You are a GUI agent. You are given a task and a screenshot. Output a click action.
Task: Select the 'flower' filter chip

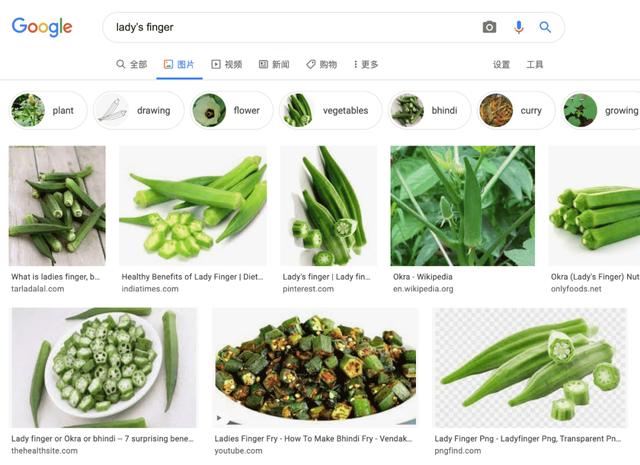click(231, 110)
